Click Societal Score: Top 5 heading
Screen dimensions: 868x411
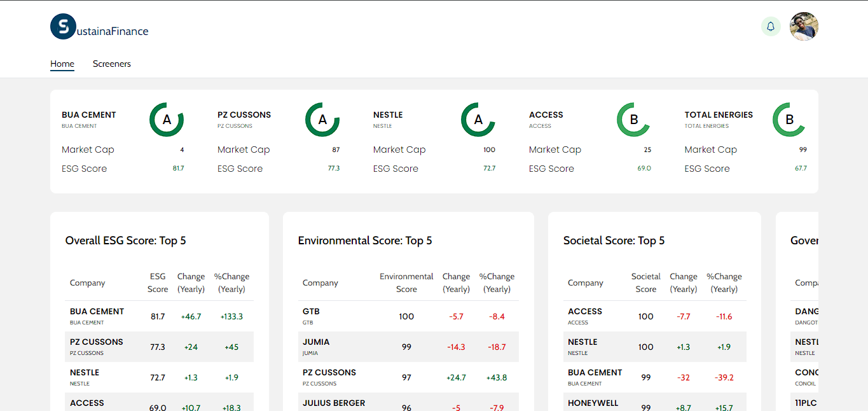(x=614, y=240)
